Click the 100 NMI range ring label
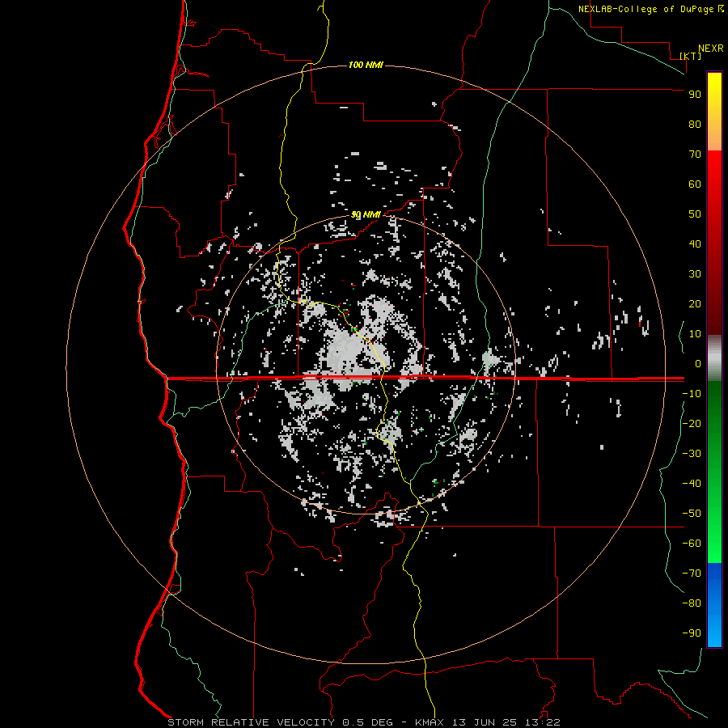 point(366,65)
